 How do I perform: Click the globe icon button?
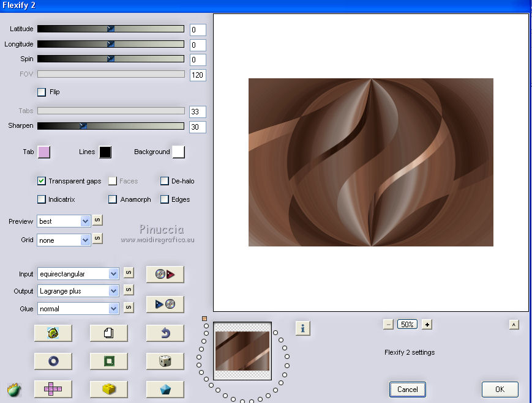pos(53,333)
